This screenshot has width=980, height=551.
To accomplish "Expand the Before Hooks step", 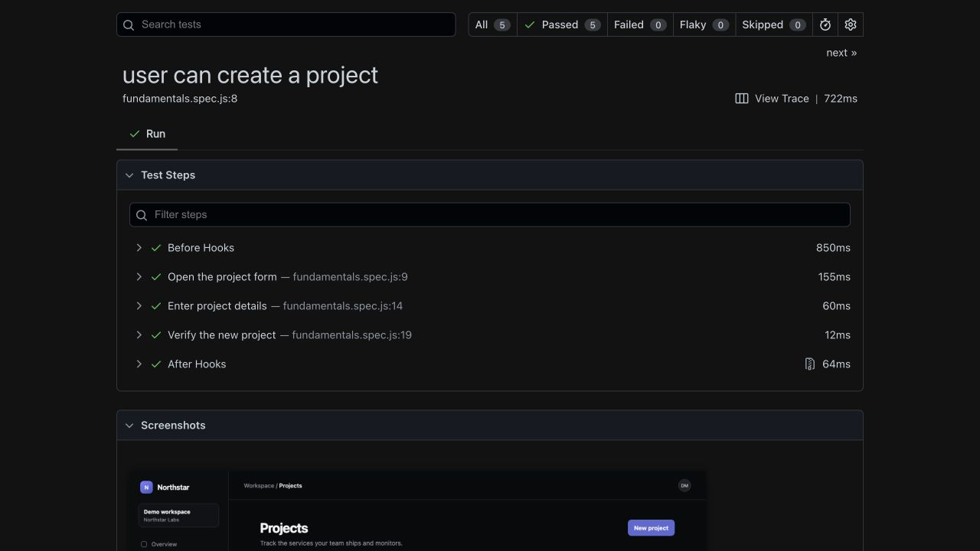I will pyautogui.click(x=139, y=248).
